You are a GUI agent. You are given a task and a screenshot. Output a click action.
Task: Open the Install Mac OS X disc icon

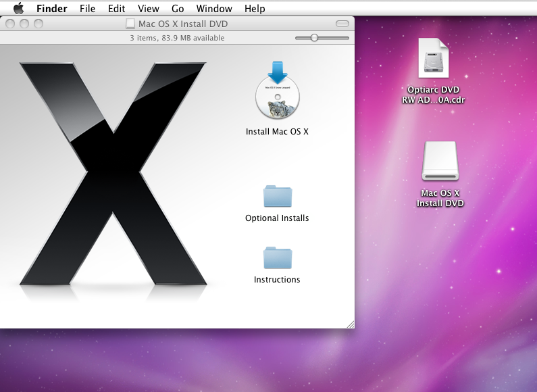point(278,91)
